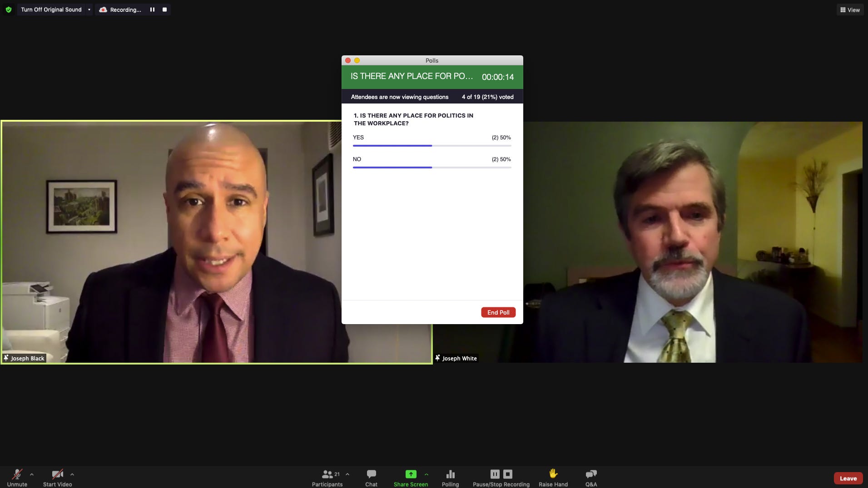Unmute the microphone

coord(17,478)
